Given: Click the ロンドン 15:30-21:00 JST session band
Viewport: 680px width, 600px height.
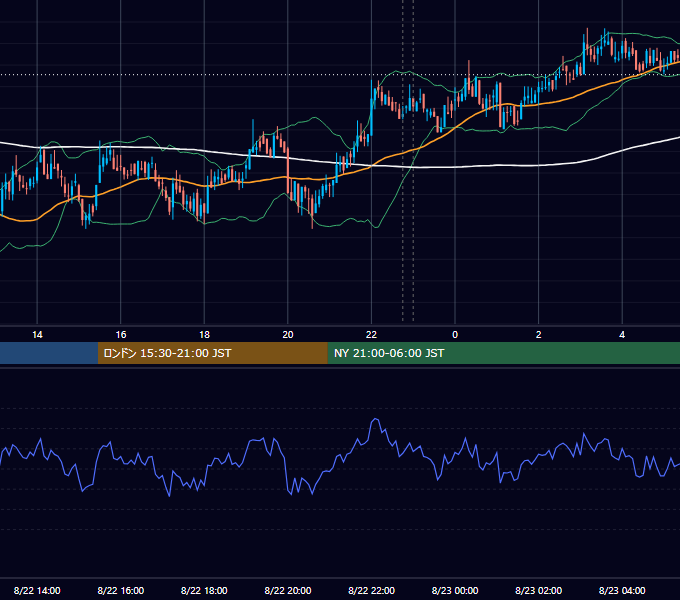Looking at the screenshot, I should point(212,353).
